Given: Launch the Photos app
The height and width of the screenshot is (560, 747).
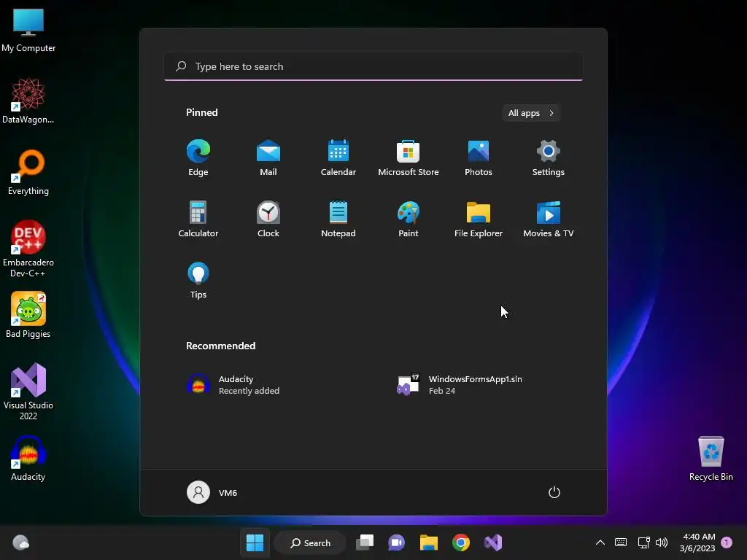Looking at the screenshot, I should click(x=479, y=158).
